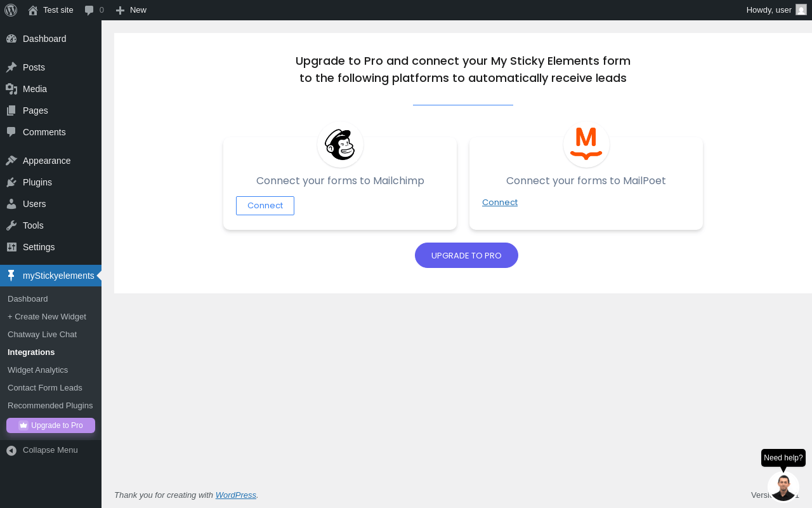Screen dimensions: 812x508
Task: Click the WordPress logo icon
Action: (11, 10)
